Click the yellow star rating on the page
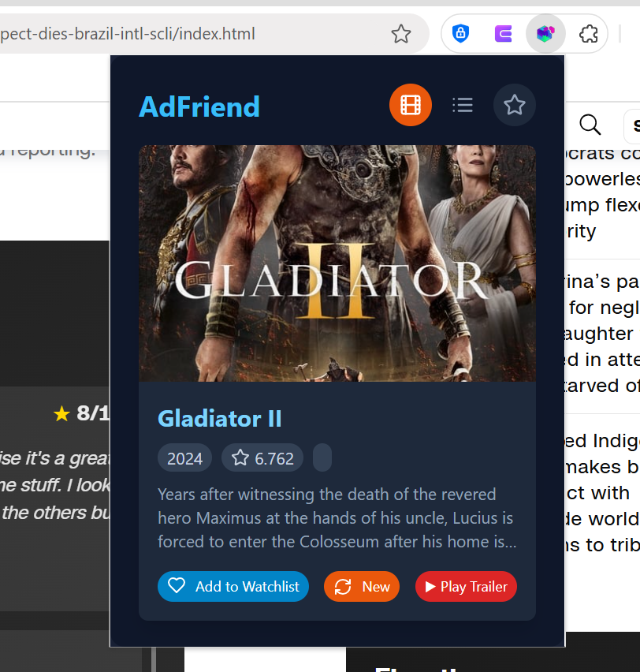Screen dimensions: 640x672 (61, 414)
